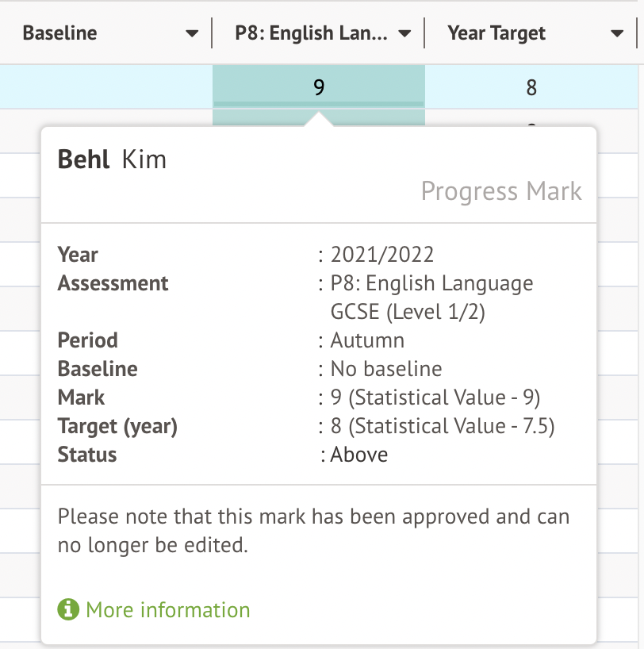
Task: Click the Progress Mark heading in popup
Action: (501, 191)
